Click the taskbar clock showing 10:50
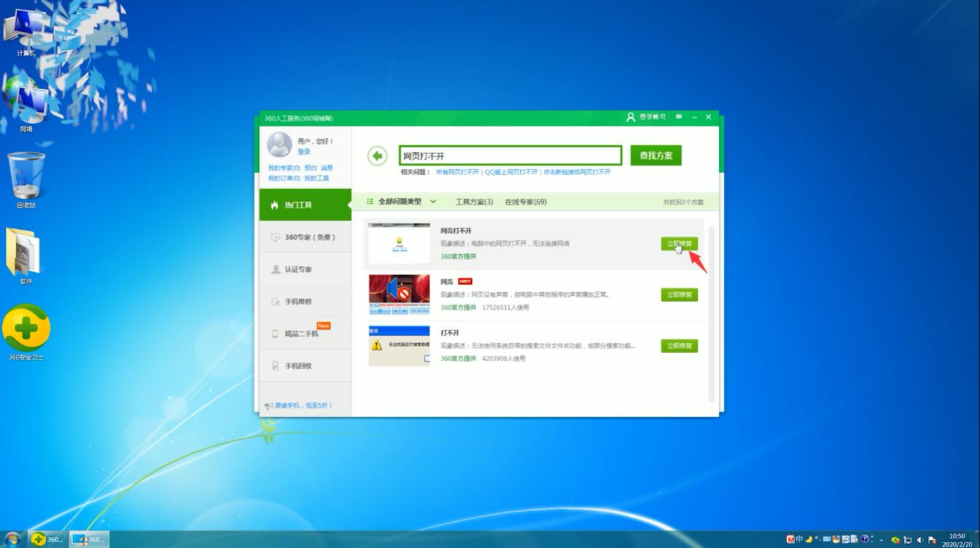The width and height of the screenshot is (980, 548). [x=957, y=540]
